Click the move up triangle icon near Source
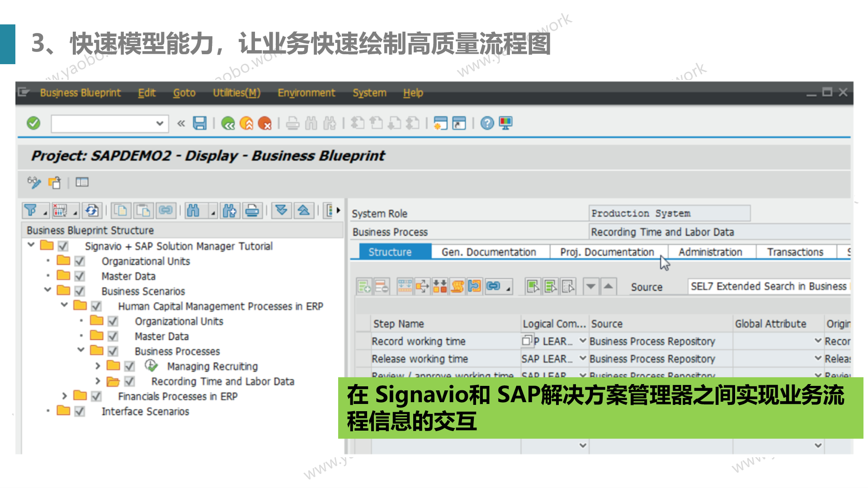This screenshot has height=488, width=868. (x=609, y=286)
